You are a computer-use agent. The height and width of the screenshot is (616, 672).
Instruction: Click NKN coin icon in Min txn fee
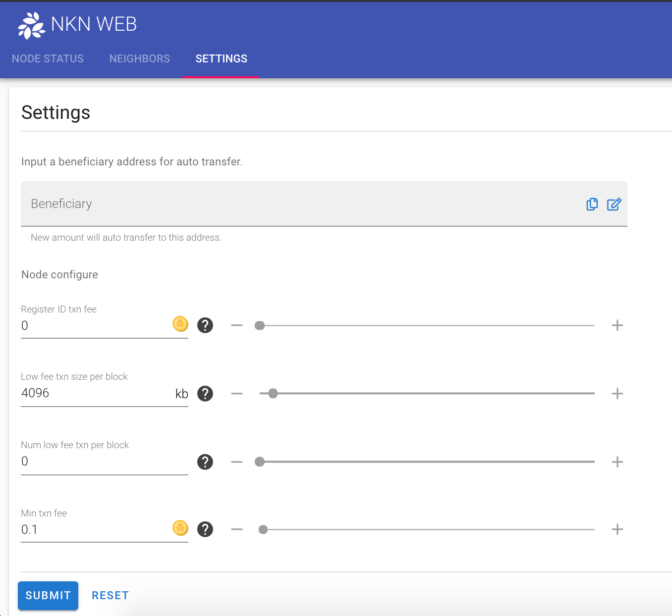click(x=180, y=528)
